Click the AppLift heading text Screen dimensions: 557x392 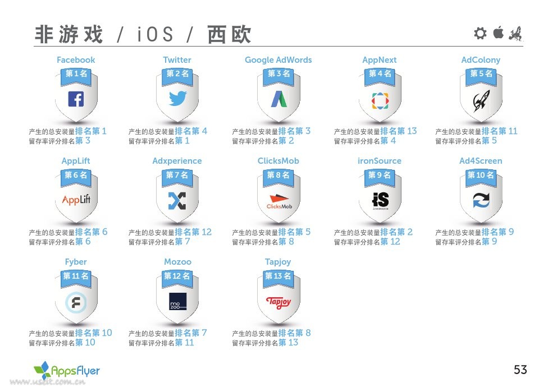coord(76,161)
